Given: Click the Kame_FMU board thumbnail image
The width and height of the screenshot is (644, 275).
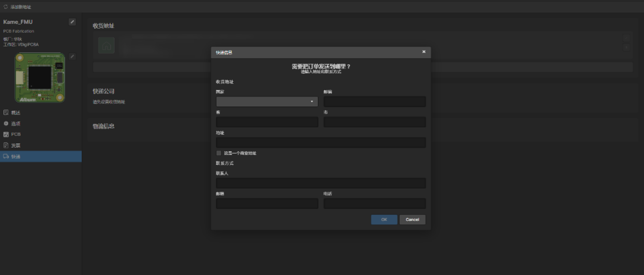Looking at the screenshot, I should click(40, 77).
